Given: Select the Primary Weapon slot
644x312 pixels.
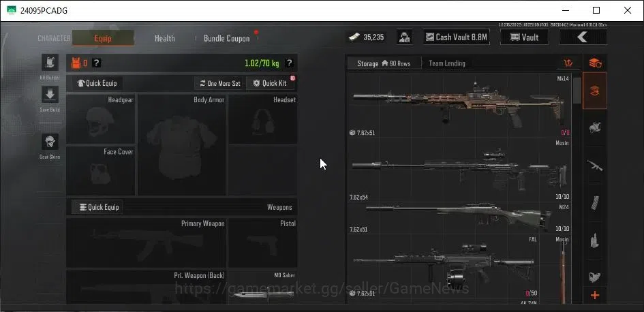Looking at the screenshot, I should (x=147, y=243).
